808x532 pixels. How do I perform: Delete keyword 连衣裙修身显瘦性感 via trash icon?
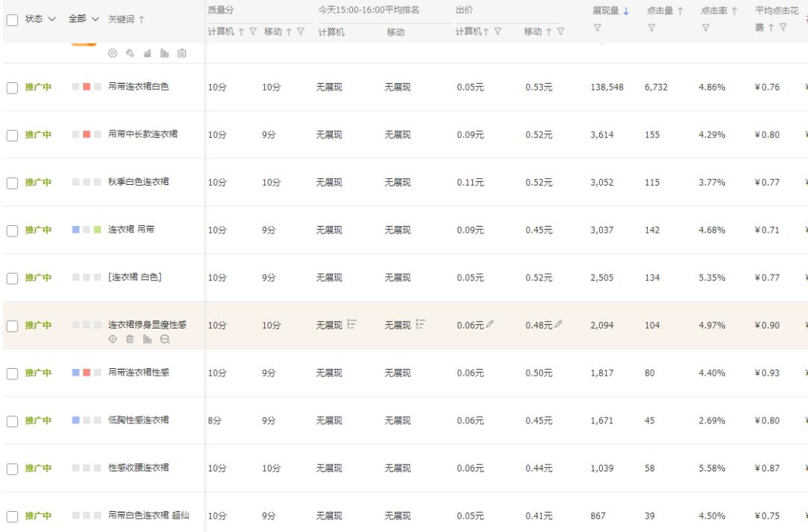coord(128,339)
